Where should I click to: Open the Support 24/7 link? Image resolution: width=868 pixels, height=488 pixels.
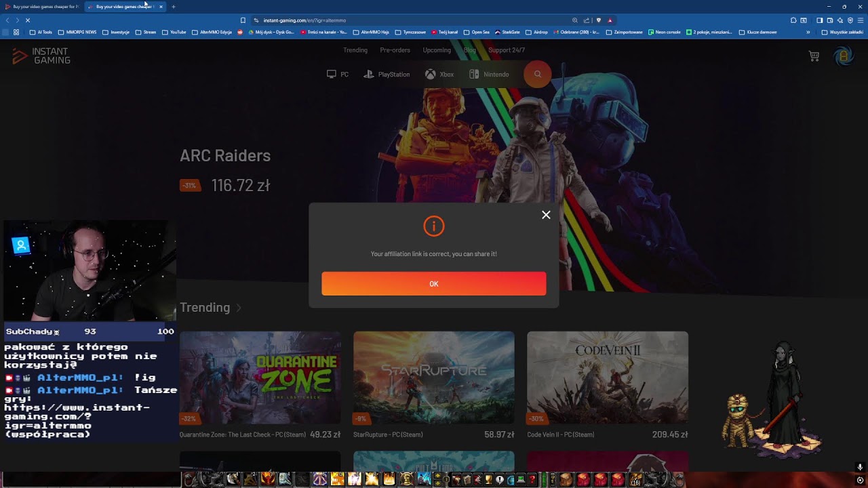pyautogui.click(x=507, y=50)
